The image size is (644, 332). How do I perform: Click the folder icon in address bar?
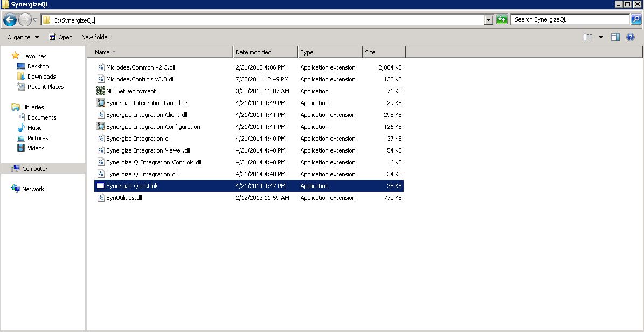click(47, 20)
